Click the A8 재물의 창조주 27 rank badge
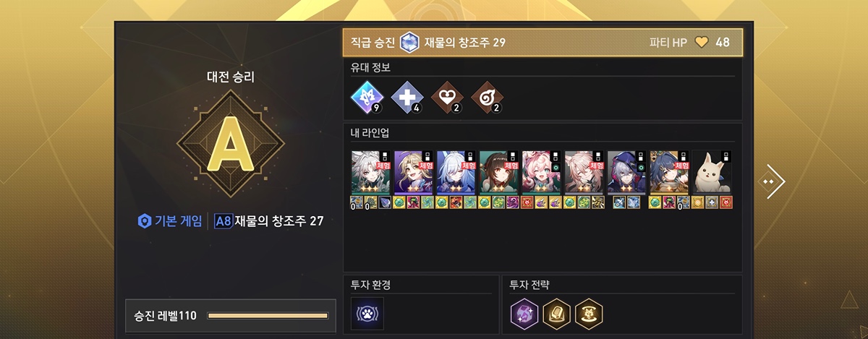 coord(269,221)
